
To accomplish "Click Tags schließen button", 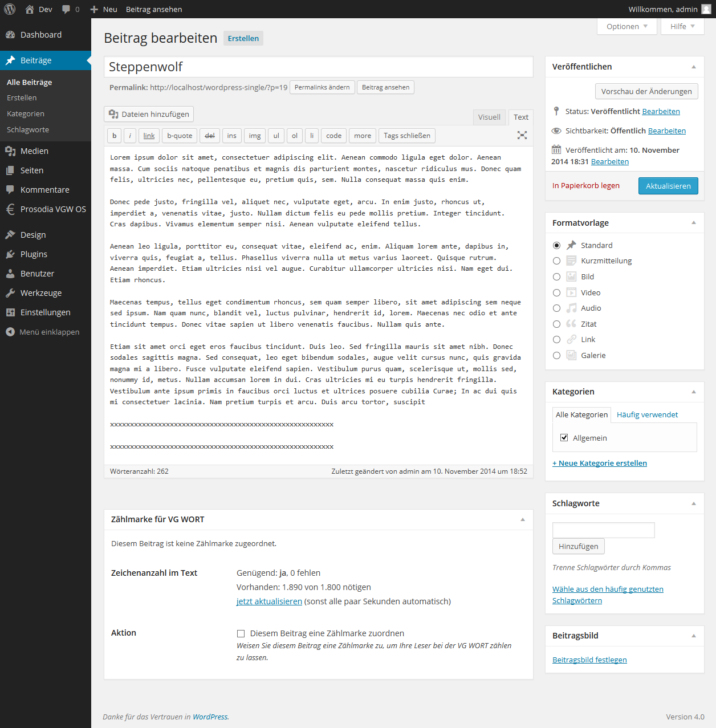I will click(407, 136).
